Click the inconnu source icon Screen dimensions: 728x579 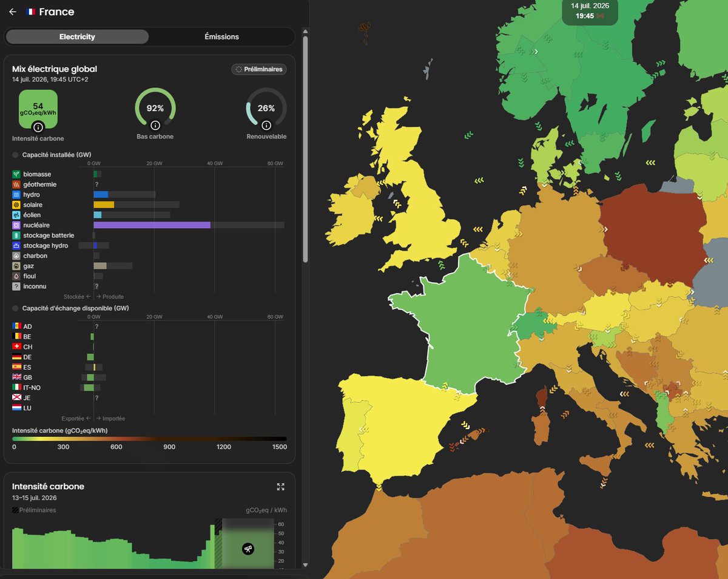(16, 286)
